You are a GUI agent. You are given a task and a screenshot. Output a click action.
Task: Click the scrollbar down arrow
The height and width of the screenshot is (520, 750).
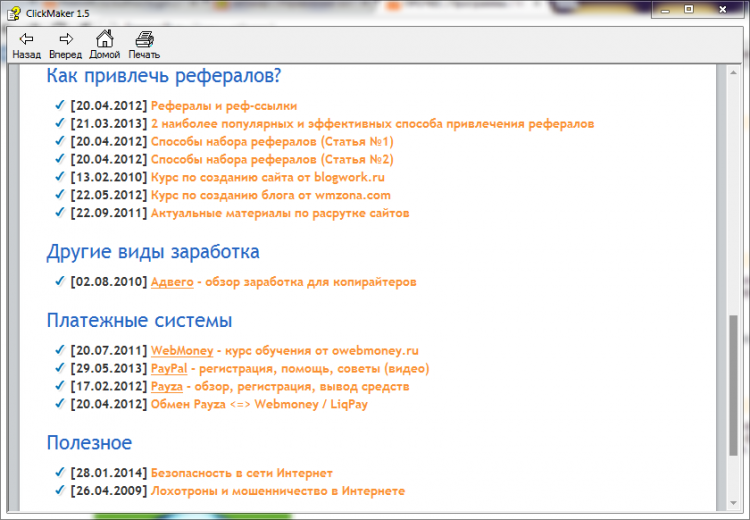point(733,503)
